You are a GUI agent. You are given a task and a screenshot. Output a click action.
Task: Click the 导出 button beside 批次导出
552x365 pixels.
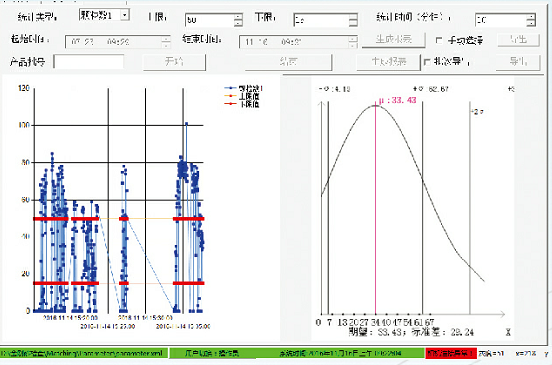pyautogui.click(x=518, y=62)
